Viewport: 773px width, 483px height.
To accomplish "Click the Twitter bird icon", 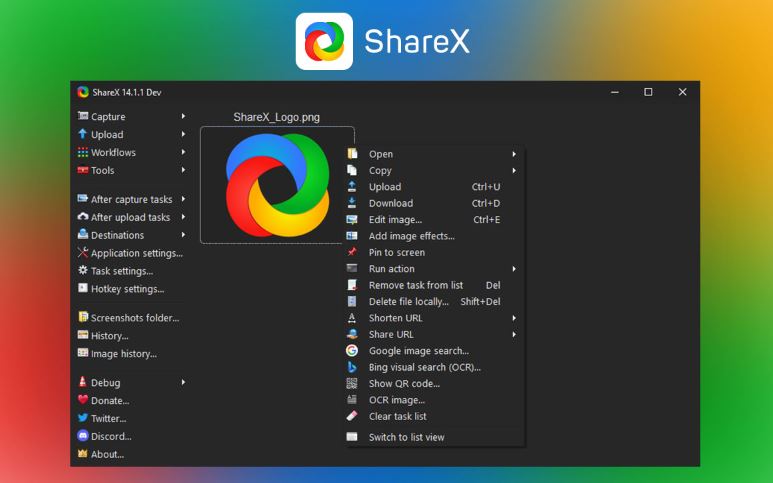I will click(x=83, y=417).
